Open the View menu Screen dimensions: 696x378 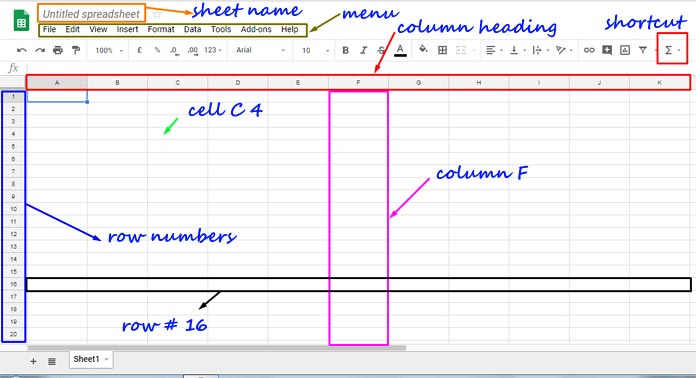(x=98, y=29)
